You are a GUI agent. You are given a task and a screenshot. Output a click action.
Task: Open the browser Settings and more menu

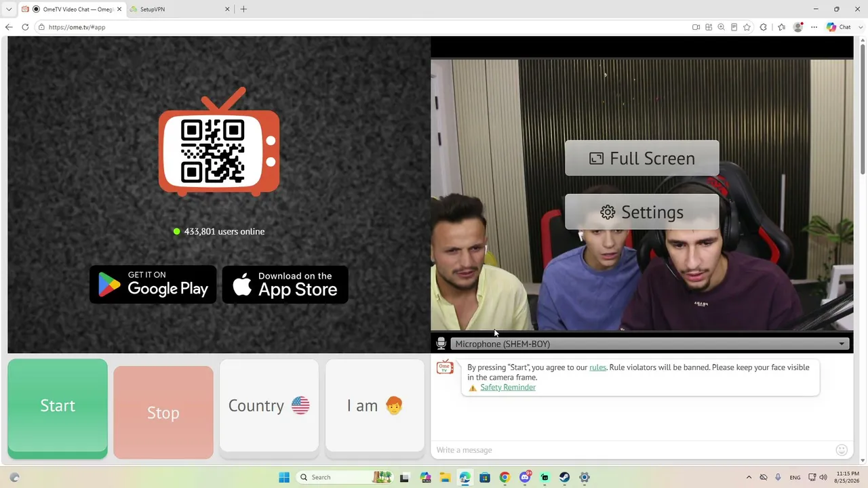coord(814,27)
